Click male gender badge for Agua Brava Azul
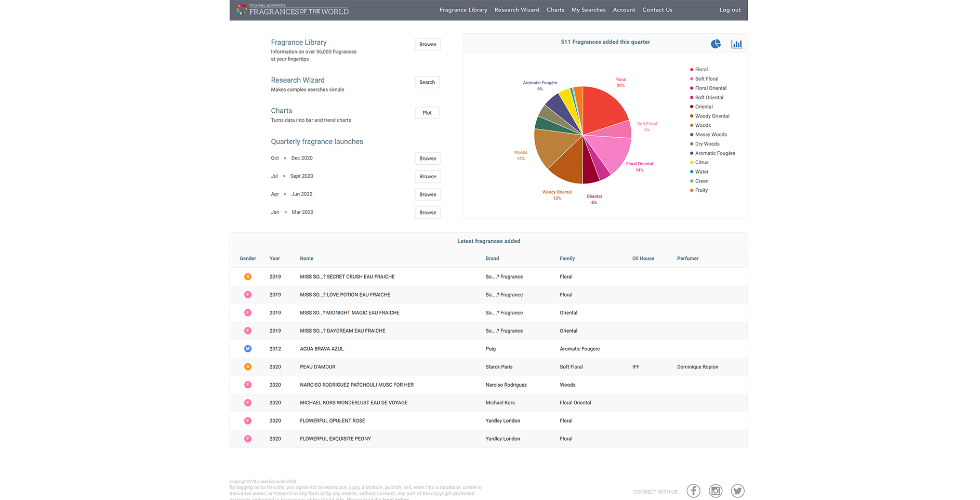Viewport: 980px width, 500px height. click(x=248, y=349)
